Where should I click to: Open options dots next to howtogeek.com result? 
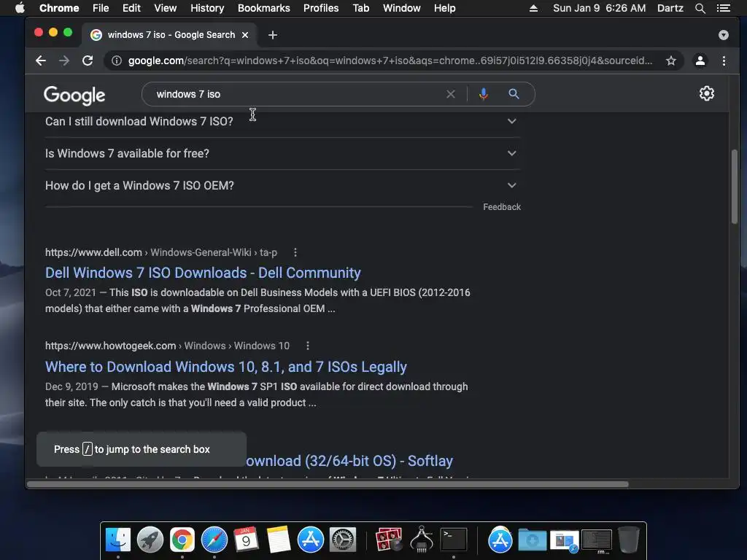pyautogui.click(x=308, y=346)
